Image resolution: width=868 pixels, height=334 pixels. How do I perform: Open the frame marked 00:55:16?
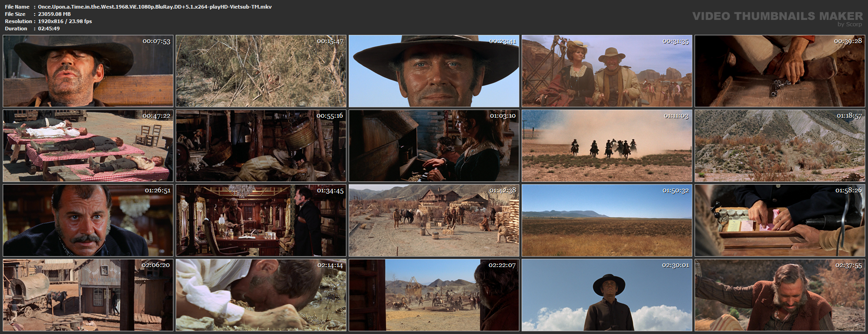coord(261,146)
